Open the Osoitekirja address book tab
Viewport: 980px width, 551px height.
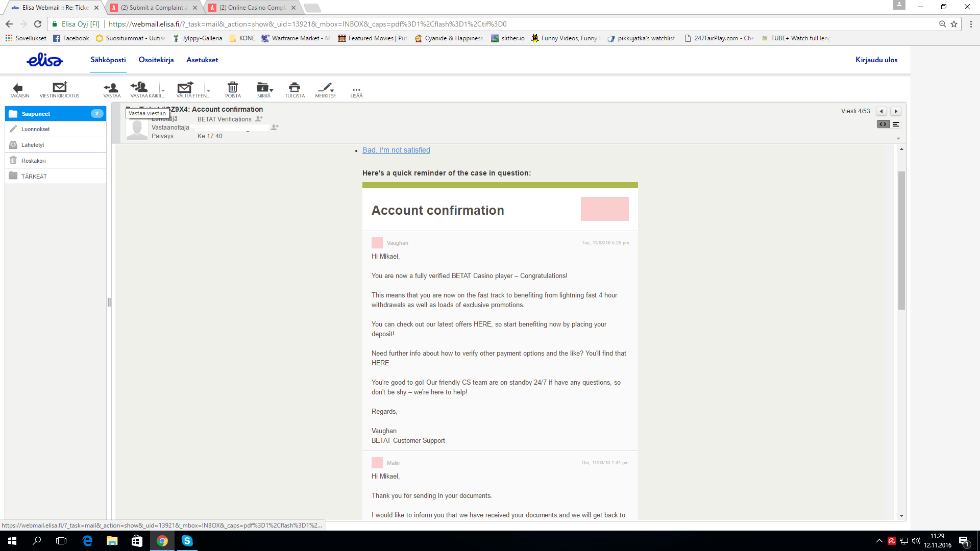[156, 60]
